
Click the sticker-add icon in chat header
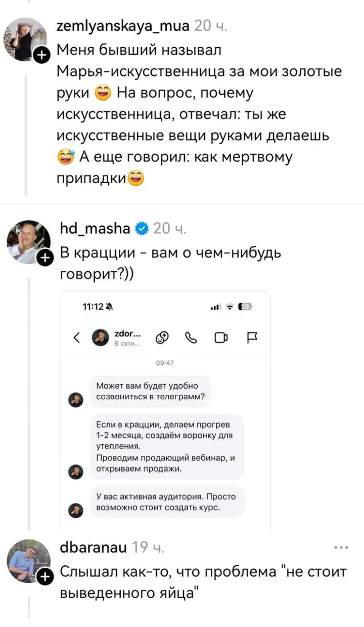click(x=162, y=338)
